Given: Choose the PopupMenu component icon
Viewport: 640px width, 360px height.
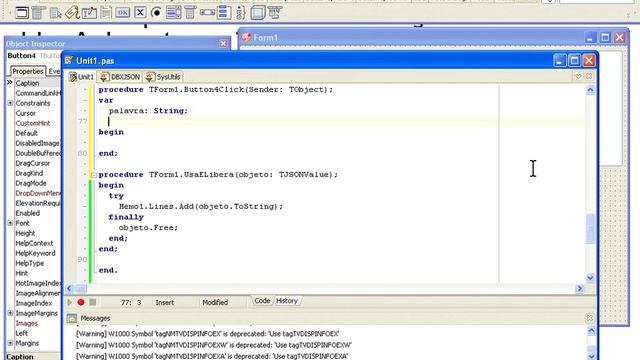Looking at the screenshot, I should pos(55,13).
